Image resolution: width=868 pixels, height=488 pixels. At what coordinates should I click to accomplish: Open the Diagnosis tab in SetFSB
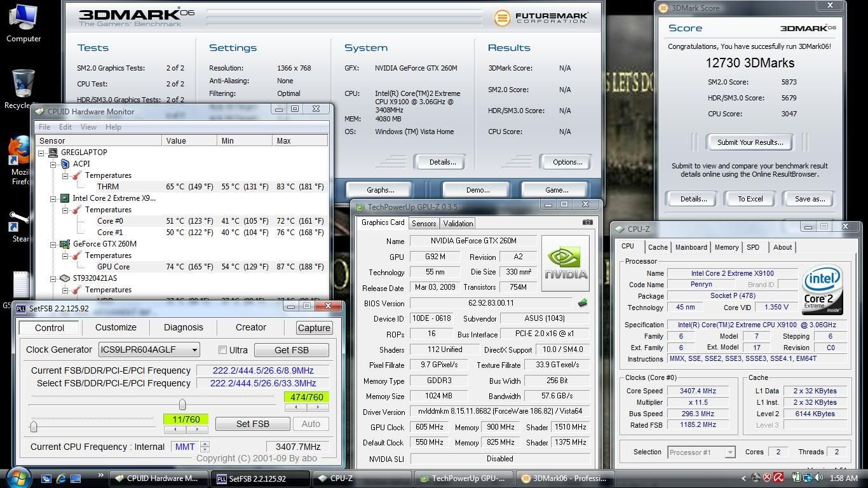tap(183, 327)
